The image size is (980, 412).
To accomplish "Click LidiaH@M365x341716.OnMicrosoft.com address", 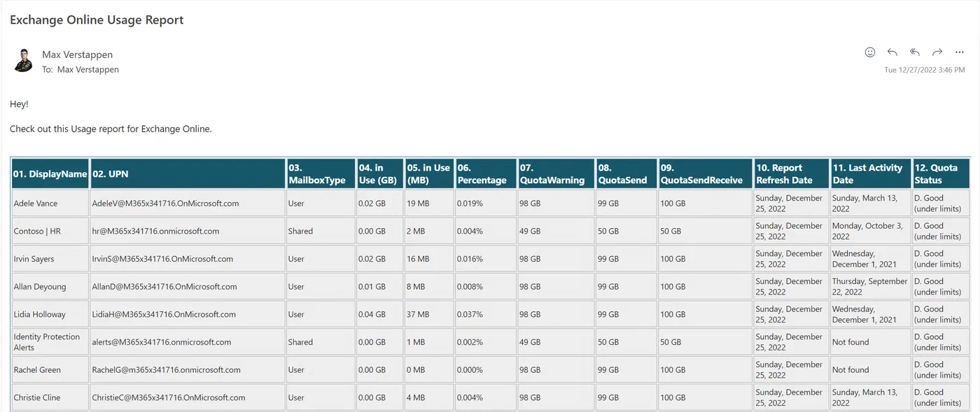I will point(164,315).
